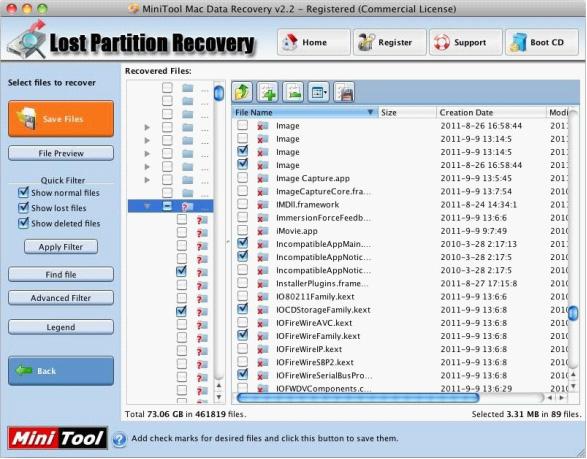Click the deleted-file icon beside IMDII.framework

pyautogui.click(x=262, y=205)
